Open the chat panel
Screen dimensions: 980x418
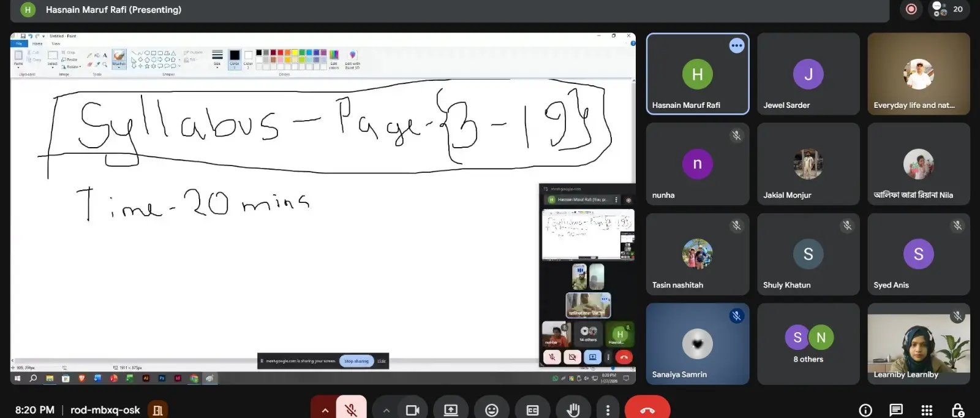896,410
